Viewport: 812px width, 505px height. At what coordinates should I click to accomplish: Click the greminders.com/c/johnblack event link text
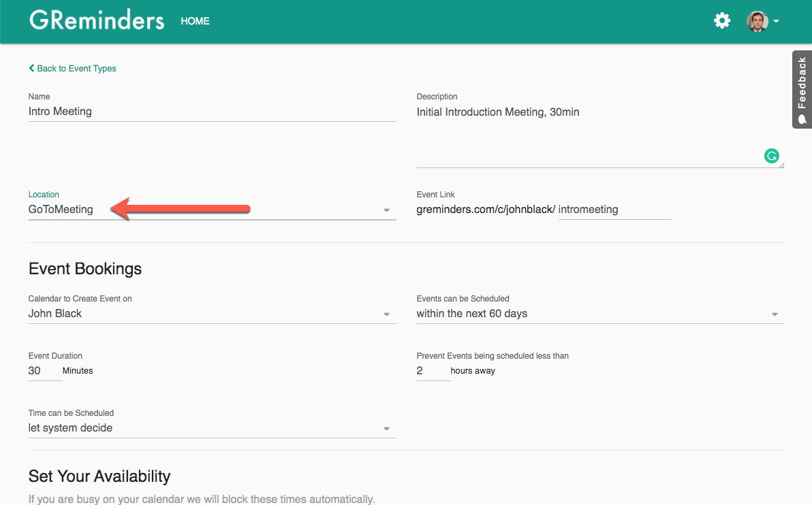tap(484, 209)
